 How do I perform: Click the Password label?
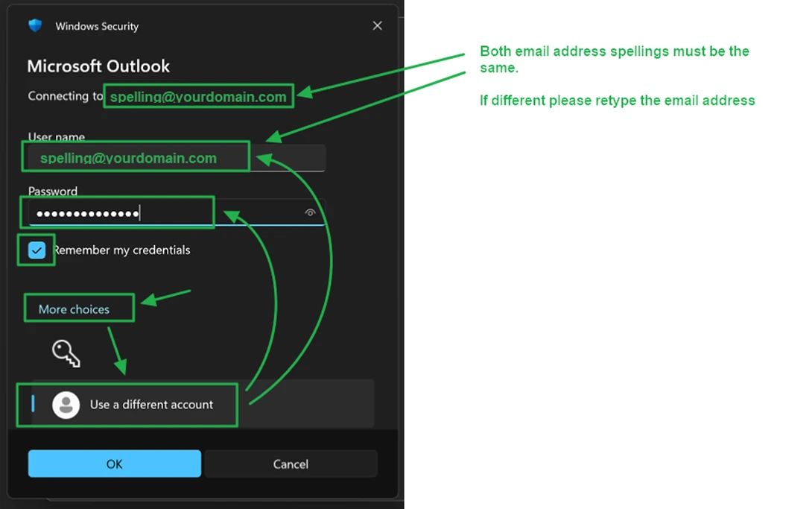(53, 192)
